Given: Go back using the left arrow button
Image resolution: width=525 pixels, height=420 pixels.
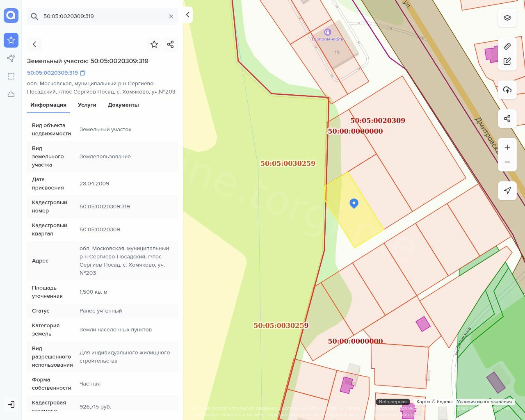Looking at the screenshot, I should point(34,44).
